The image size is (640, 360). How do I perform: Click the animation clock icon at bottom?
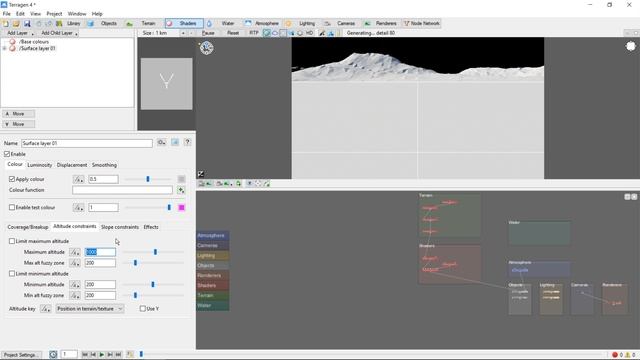tap(53, 355)
